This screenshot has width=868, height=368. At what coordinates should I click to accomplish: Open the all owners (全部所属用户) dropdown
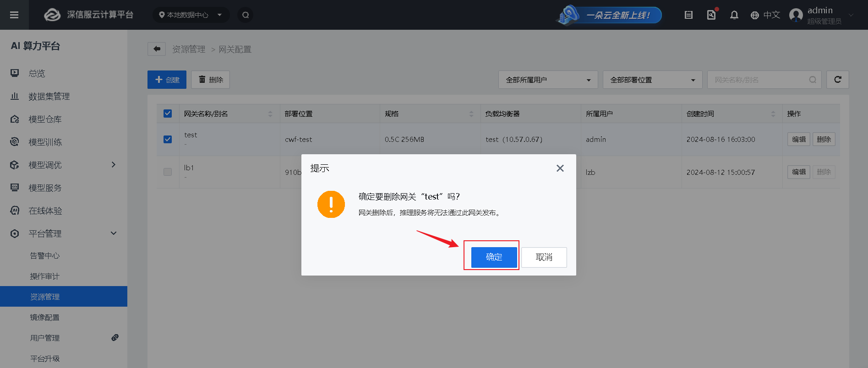point(548,80)
